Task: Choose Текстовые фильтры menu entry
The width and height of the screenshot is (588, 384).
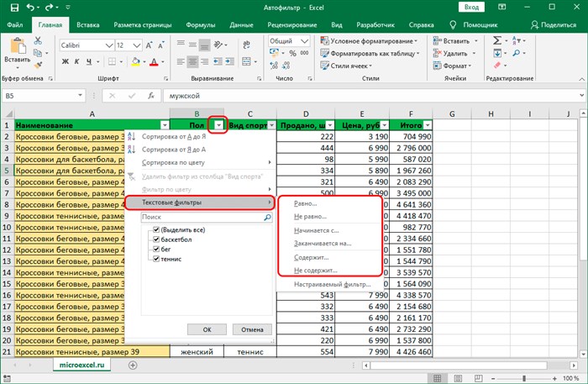Action: (x=200, y=203)
